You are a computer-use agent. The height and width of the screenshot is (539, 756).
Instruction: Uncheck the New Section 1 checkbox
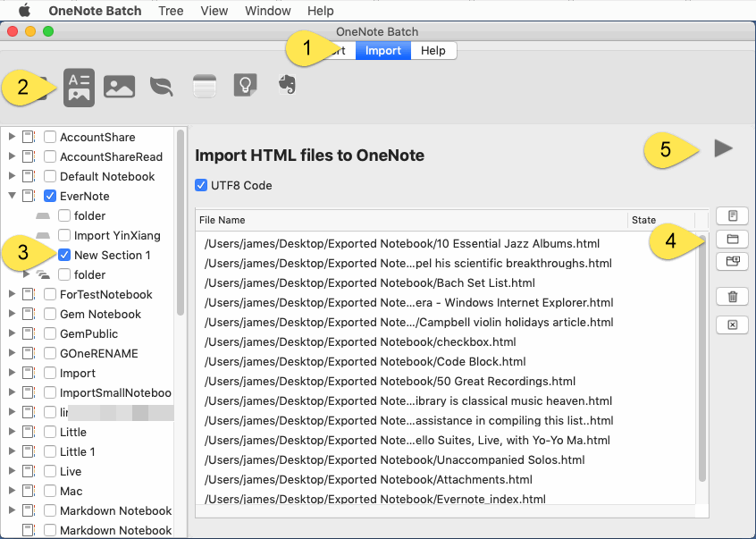coord(64,255)
